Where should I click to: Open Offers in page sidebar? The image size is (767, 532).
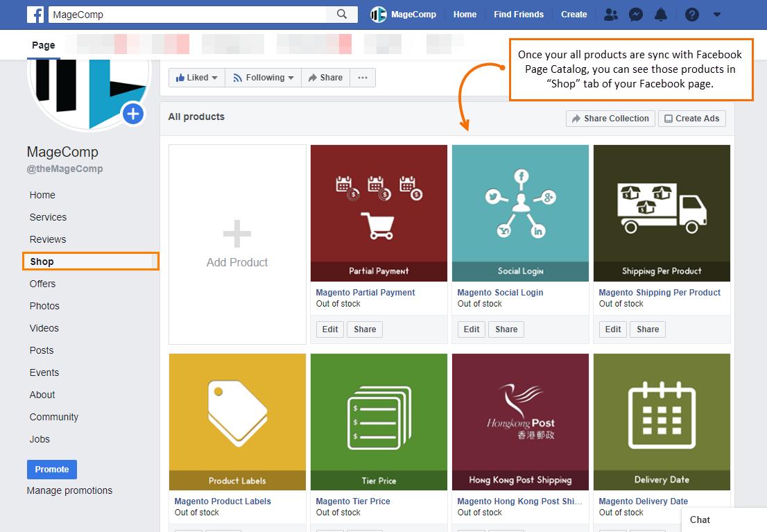[x=42, y=284]
